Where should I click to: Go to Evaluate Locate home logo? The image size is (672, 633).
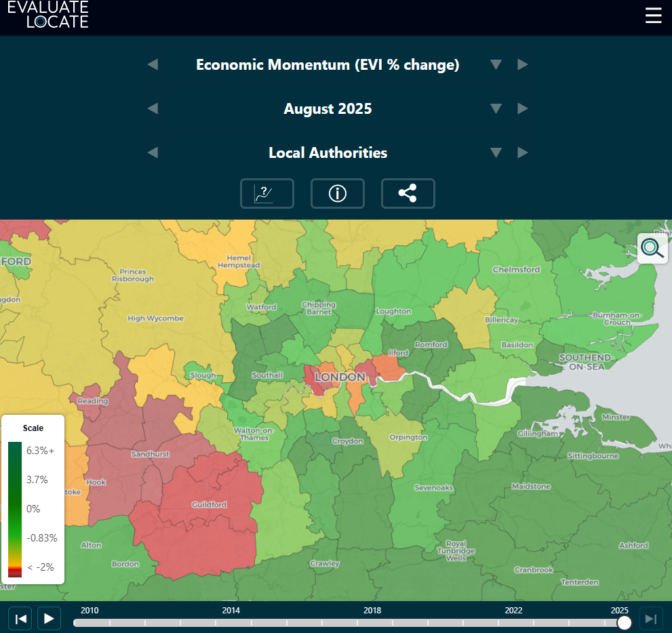pyautogui.click(x=48, y=15)
